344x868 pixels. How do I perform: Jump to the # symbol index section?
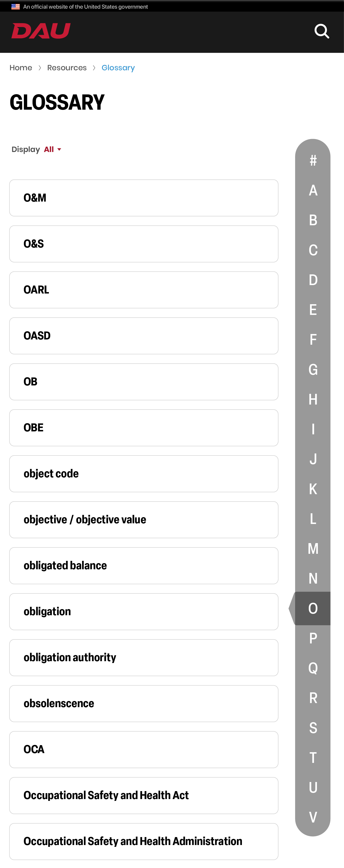pos(313,161)
